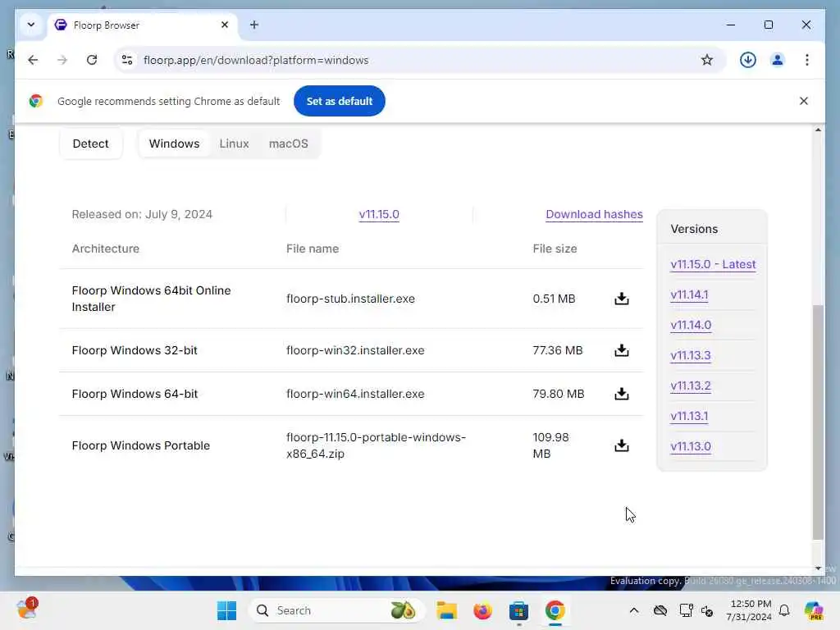The width and height of the screenshot is (840, 630).
Task: Show hidden system tray icons
Action: pos(634,610)
